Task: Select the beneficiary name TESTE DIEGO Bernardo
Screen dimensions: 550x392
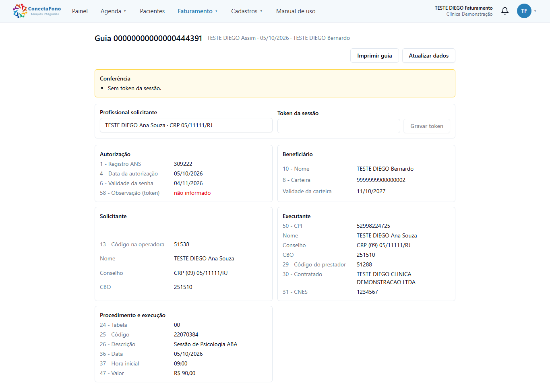Action: click(385, 169)
